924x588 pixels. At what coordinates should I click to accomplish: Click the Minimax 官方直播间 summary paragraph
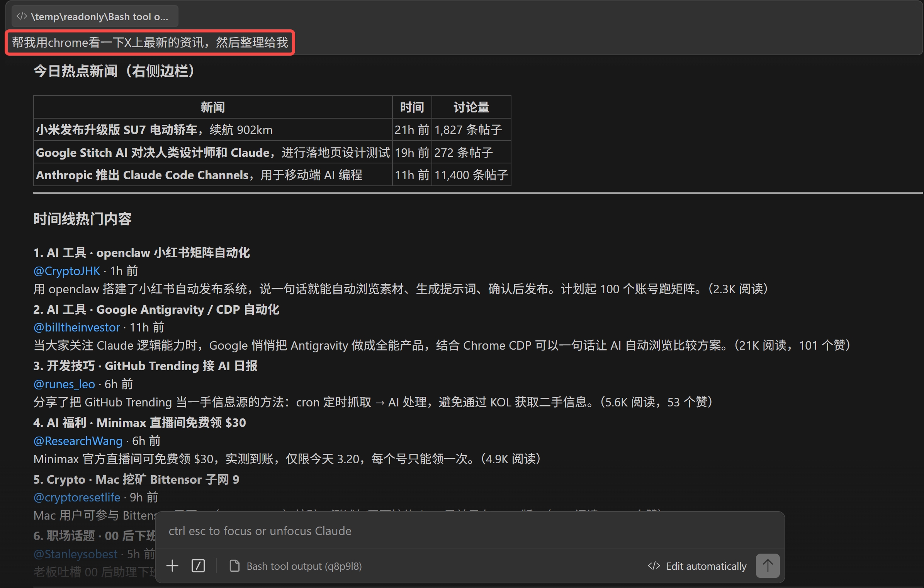tap(287, 459)
